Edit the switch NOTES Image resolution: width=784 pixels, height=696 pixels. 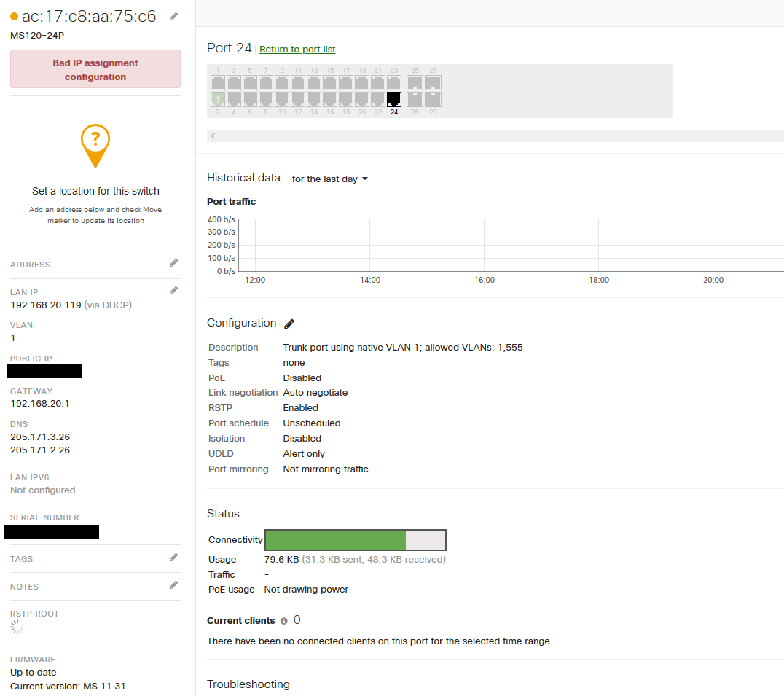point(173,586)
